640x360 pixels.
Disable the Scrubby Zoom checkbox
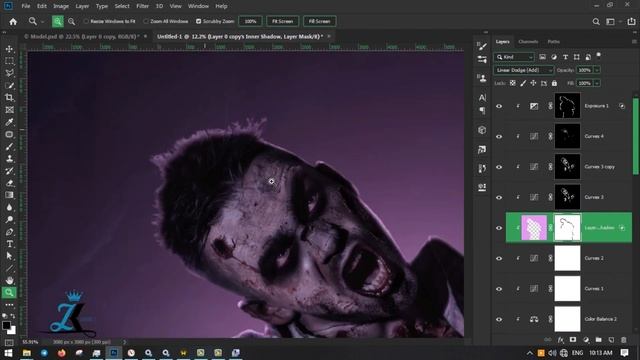[x=198, y=21]
